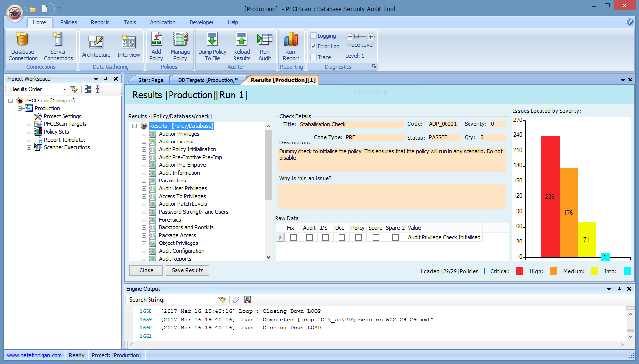Switch to the Reports ribbon tab
639x364 pixels.
100,22
